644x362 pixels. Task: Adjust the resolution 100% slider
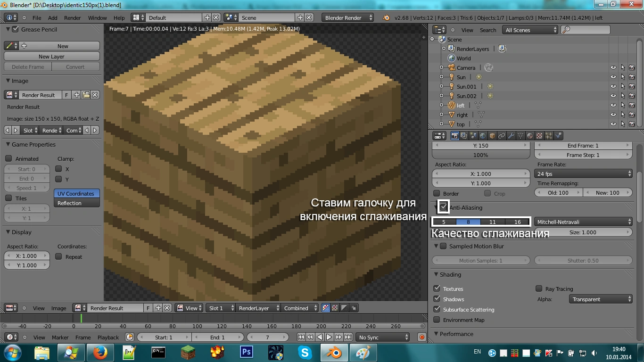[480, 155]
